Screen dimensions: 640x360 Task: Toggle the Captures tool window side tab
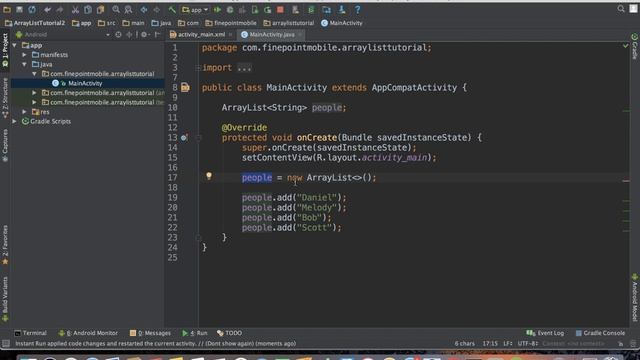(5, 145)
